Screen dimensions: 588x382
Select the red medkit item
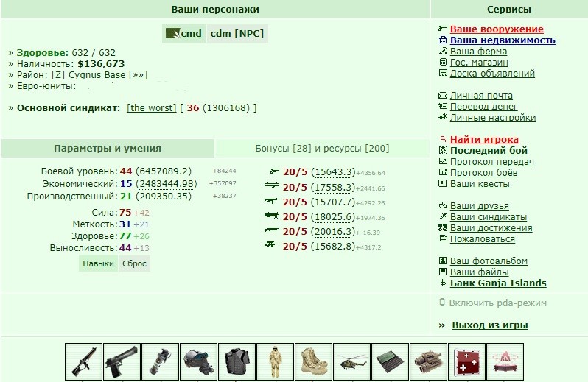pyautogui.click(x=466, y=362)
